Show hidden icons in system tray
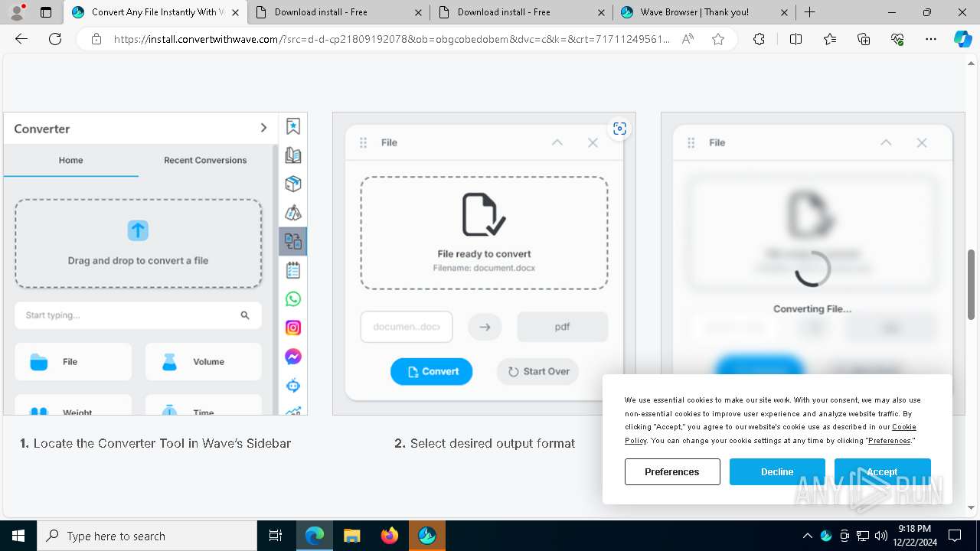The width and height of the screenshot is (980, 551). (x=807, y=536)
